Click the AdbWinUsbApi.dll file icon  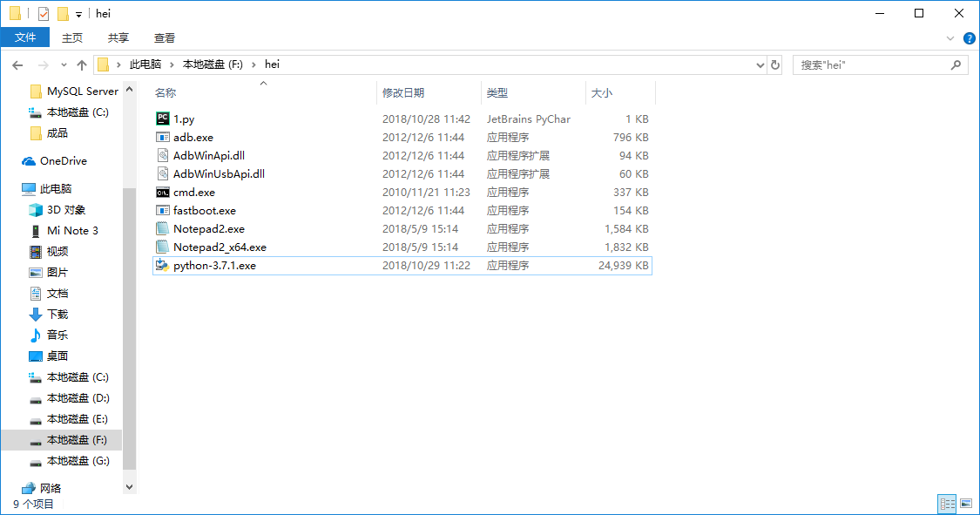click(163, 173)
